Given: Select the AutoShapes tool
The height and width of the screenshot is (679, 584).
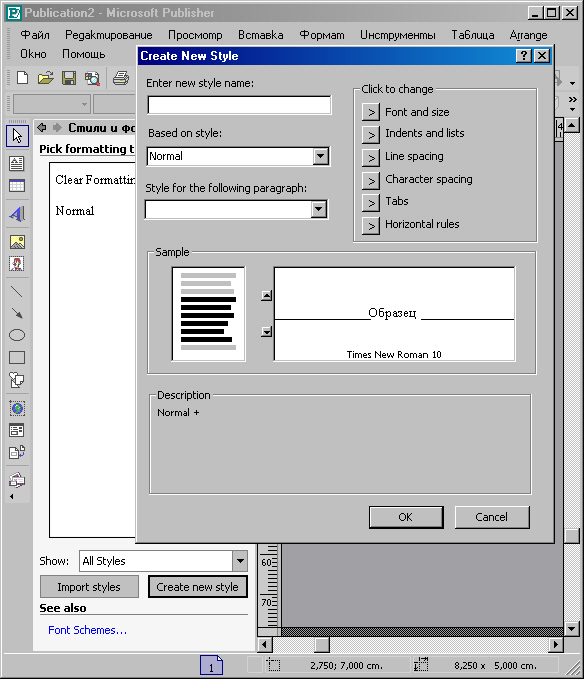Looking at the screenshot, I should (x=17, y=380).
